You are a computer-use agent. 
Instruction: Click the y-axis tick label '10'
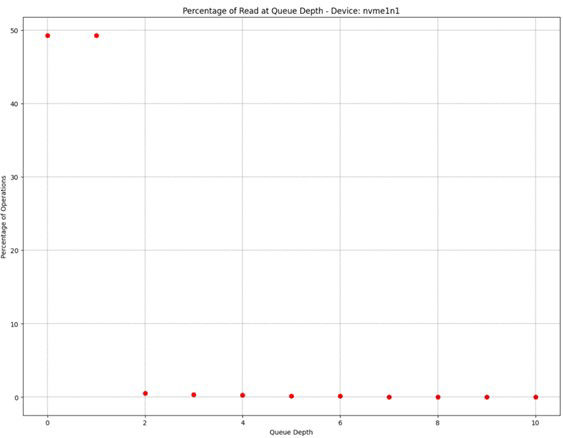coord(14,324)
